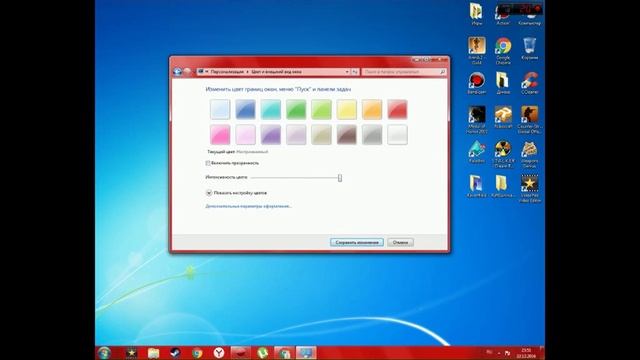This screenshot has height=360, width=640.
Task: Choose the orange color swatch
Action: (x=372, y=109)
